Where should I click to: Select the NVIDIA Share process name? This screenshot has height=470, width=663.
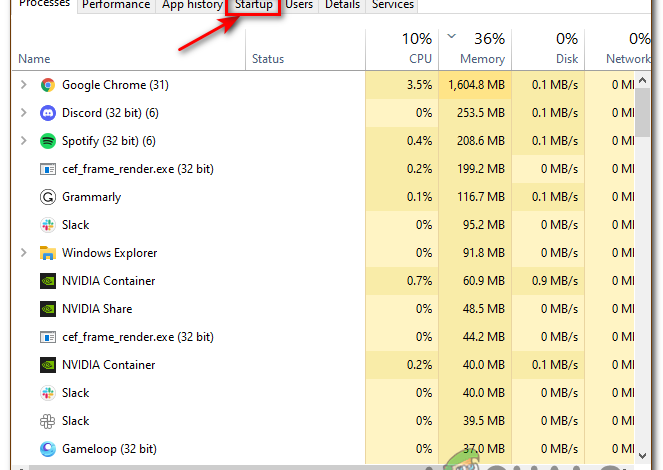97,309
